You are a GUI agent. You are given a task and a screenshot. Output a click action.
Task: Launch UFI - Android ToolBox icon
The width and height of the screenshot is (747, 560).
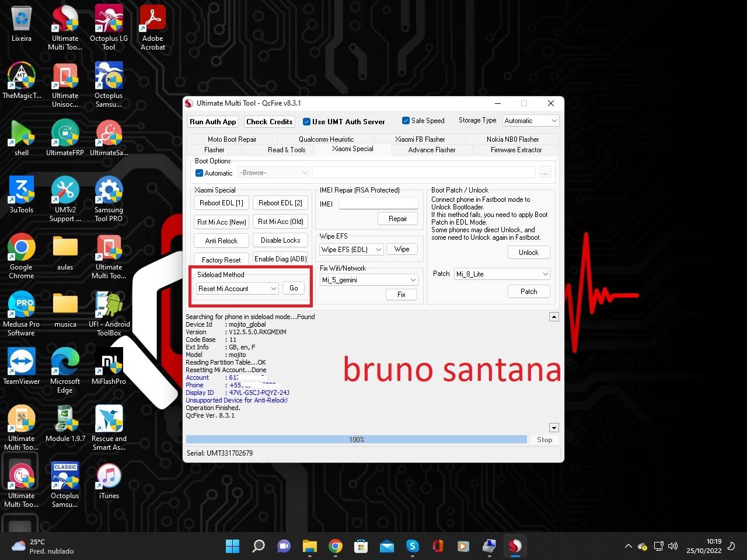coord(109,313)
